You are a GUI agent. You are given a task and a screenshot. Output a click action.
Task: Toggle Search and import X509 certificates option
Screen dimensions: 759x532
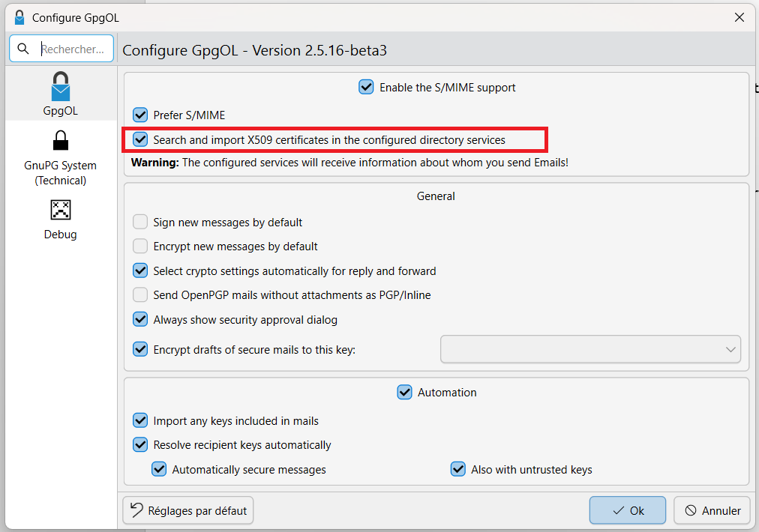[140, 140]
